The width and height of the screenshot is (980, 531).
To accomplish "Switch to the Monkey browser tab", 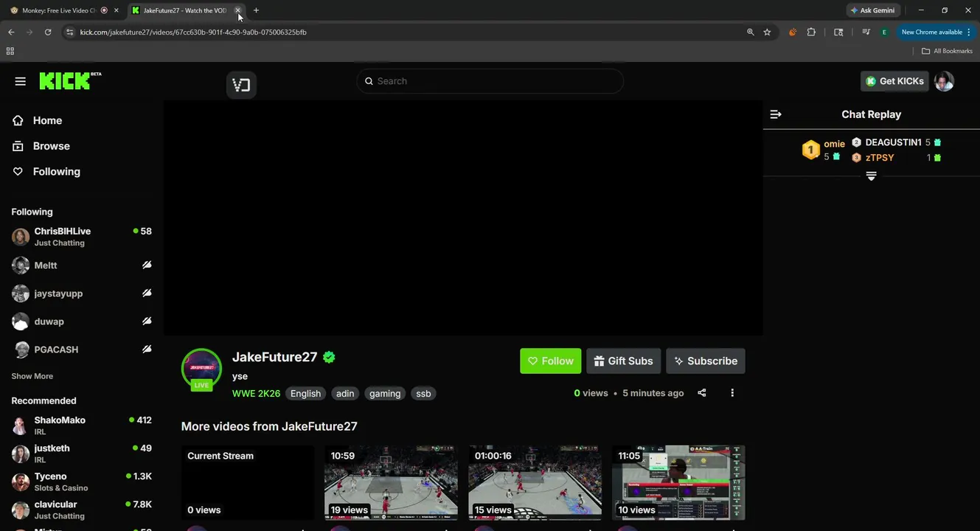I will click(60, 10).
